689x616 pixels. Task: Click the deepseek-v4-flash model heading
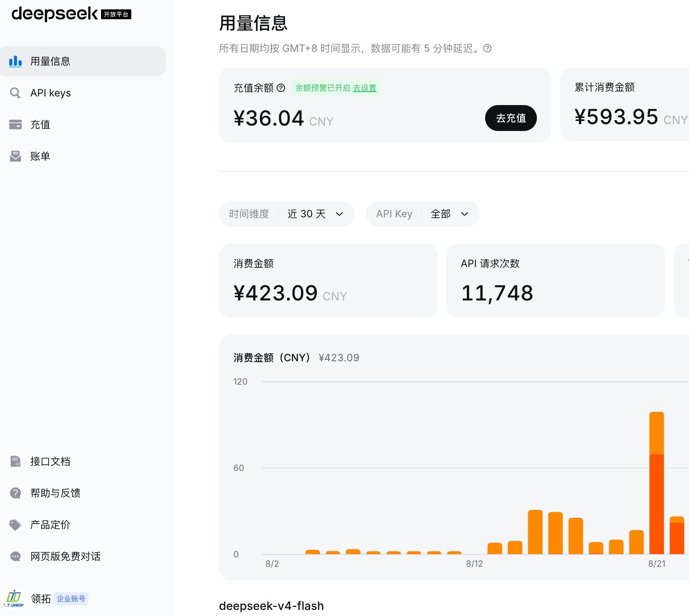tap(272, 606)
